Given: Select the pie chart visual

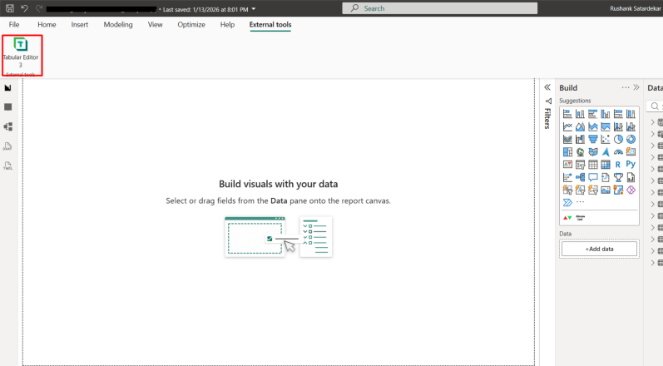Looking at the screenshot, I should [618, 139].
